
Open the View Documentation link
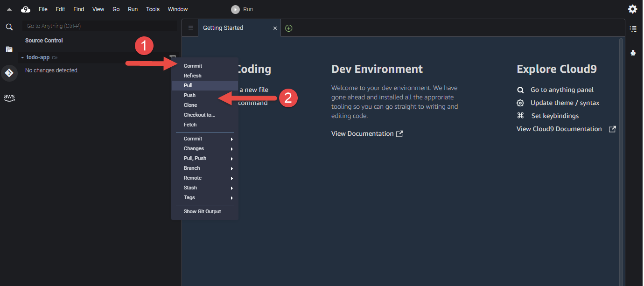(x=363, y=134)
